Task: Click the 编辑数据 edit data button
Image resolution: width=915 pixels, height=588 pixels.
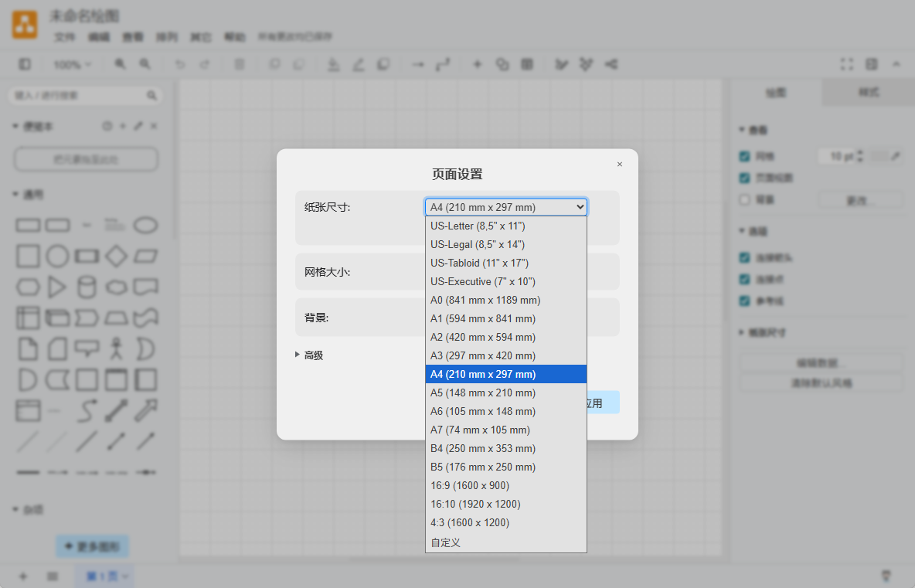Action: point(821,363)
